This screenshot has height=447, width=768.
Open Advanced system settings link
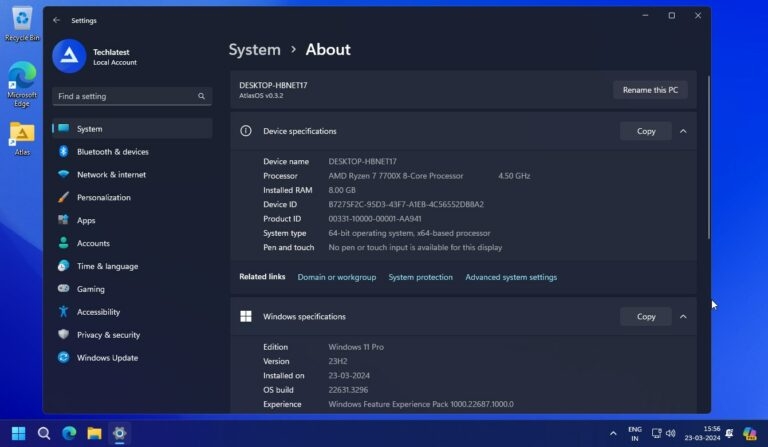(511, 277)
